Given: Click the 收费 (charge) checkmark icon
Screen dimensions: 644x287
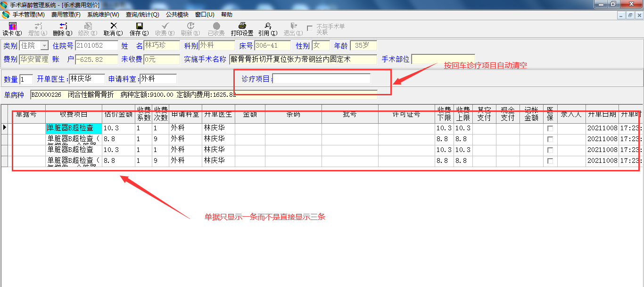Looking at the screenshot, I should (165, 26).
